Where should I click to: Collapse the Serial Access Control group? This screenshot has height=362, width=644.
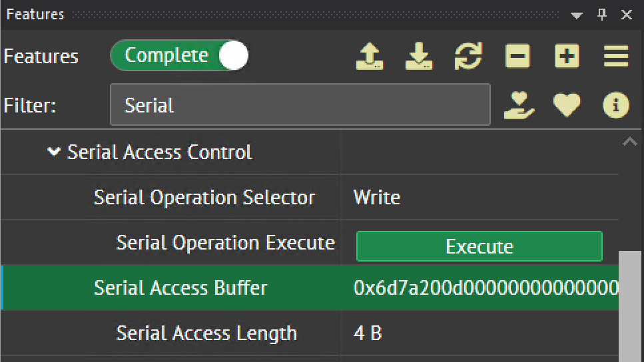[x=54, y=152]
